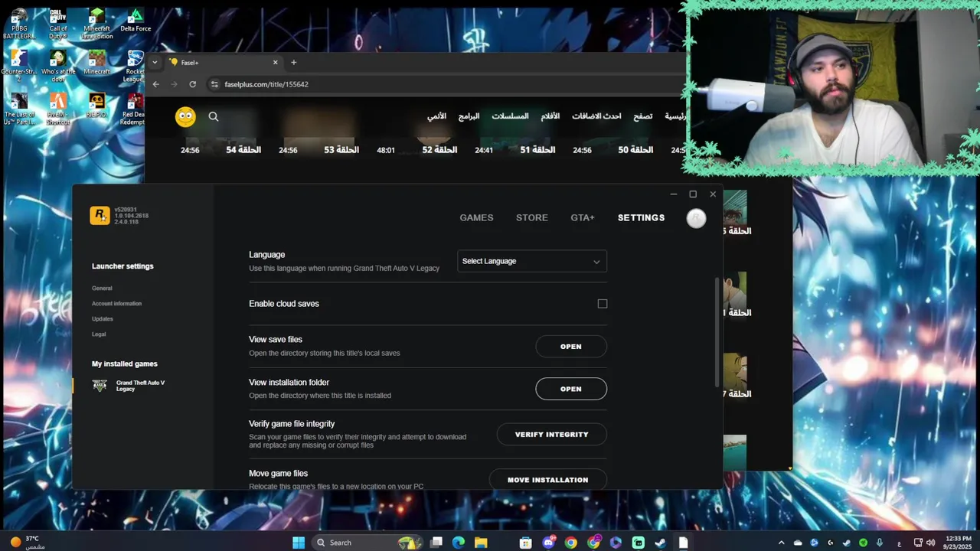Go back in the browser
Screen dimensions: 980x551
coord(156,84)
